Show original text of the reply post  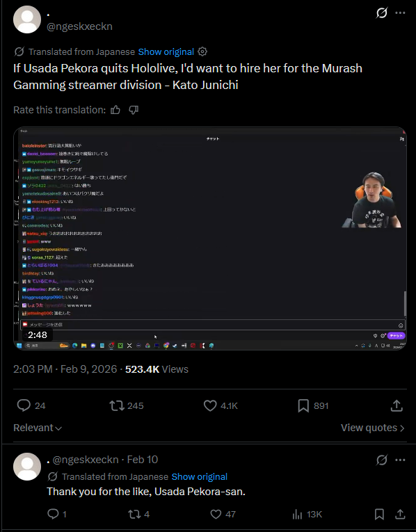199,476
